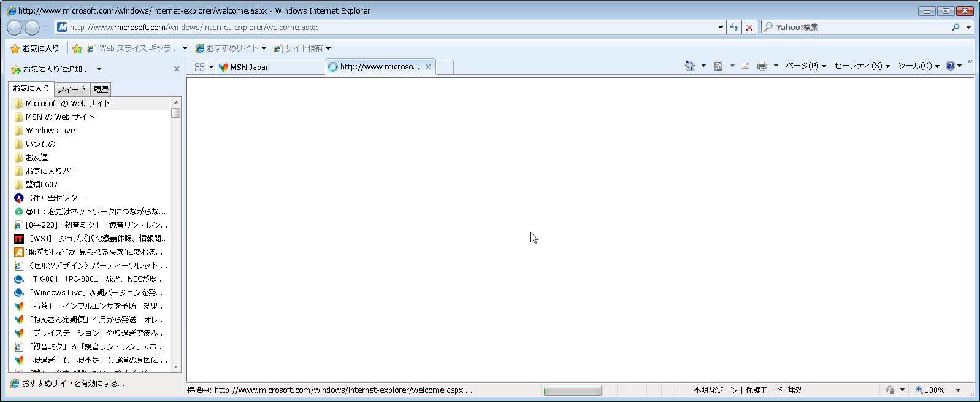
Task: Open the search provider dropdown arrow
Action: pyautogui.click(x=968, y=27)
